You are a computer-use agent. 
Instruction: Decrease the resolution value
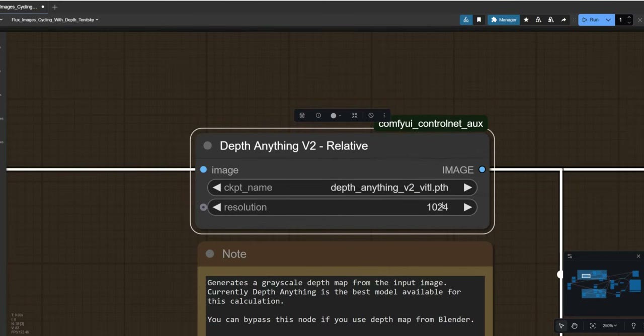217,207
